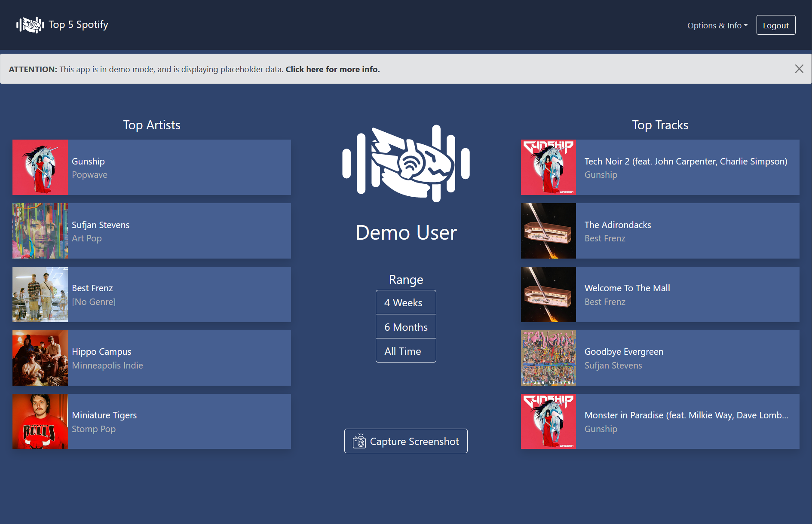Click the Top Tracks heading
Screen dimensions: 812x524
point(660,125)
